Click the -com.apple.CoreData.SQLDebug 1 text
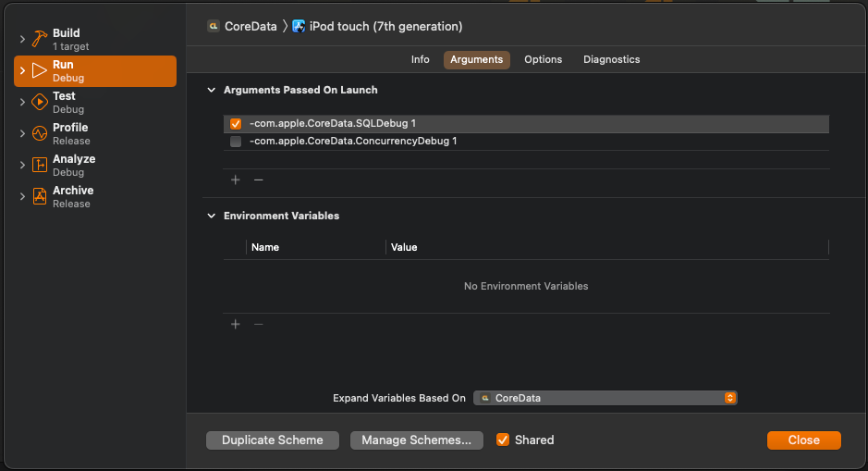Viewport: 868px width, 471px height. pyautogui.click(x=333, y=124)
